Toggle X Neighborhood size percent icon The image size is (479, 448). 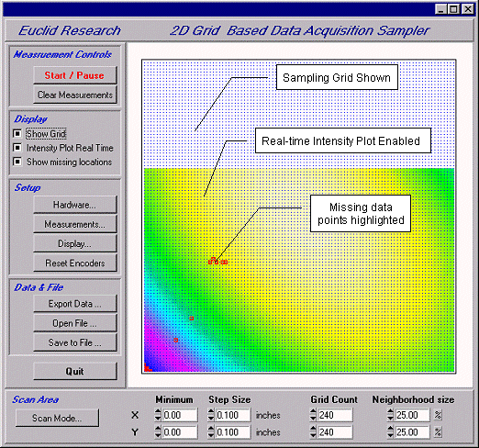click(438, 415)
